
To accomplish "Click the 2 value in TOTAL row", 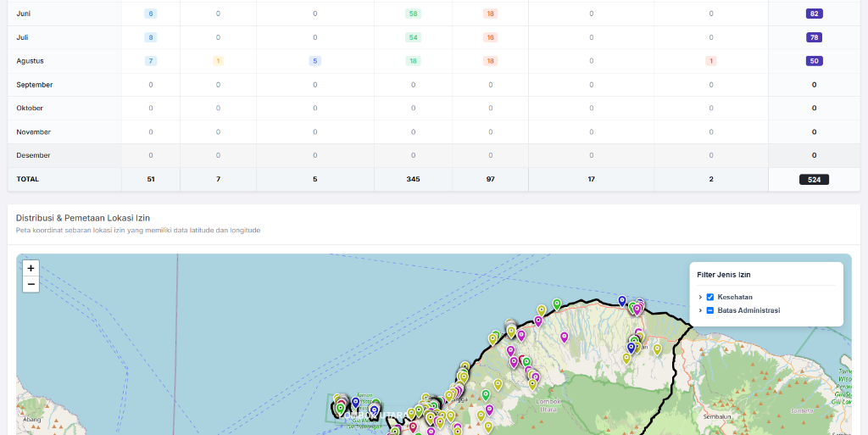I will coord(711,179).
